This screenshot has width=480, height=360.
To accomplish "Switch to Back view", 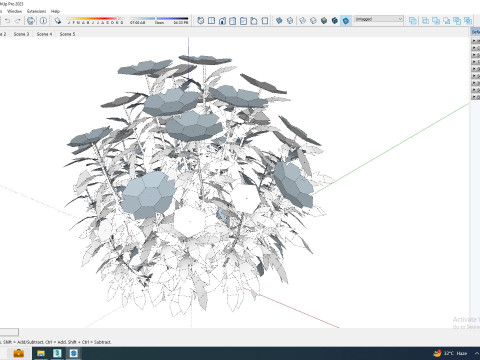I will [x=243, y=21].
